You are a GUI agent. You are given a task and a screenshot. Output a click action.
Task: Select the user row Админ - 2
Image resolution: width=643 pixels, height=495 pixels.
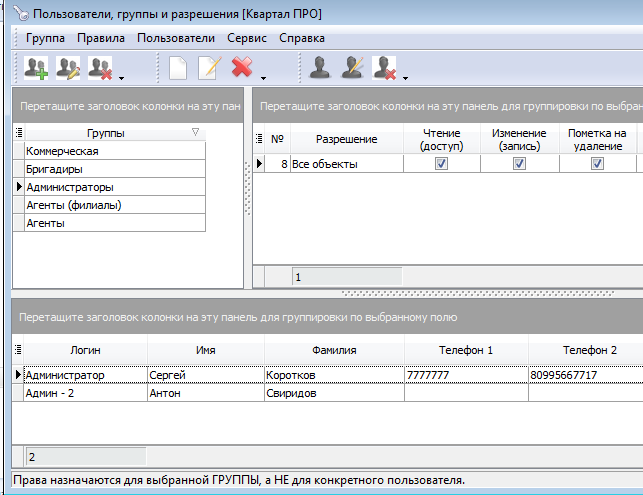[x=62, y=393]
